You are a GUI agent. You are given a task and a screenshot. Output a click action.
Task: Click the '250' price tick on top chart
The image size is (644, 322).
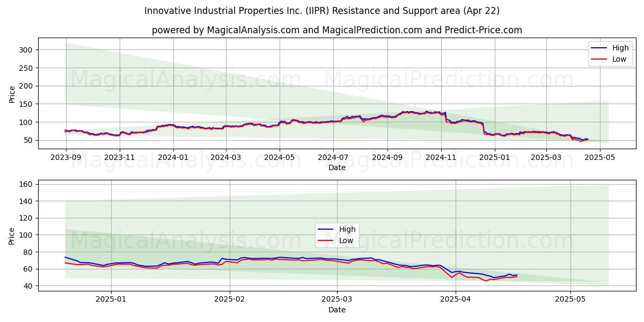coord(27,68)
